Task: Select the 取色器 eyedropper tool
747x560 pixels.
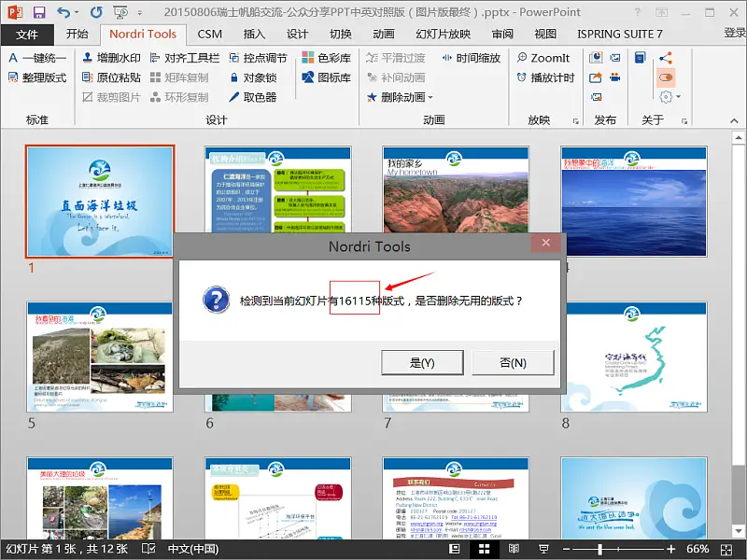Action: point(253,97)
